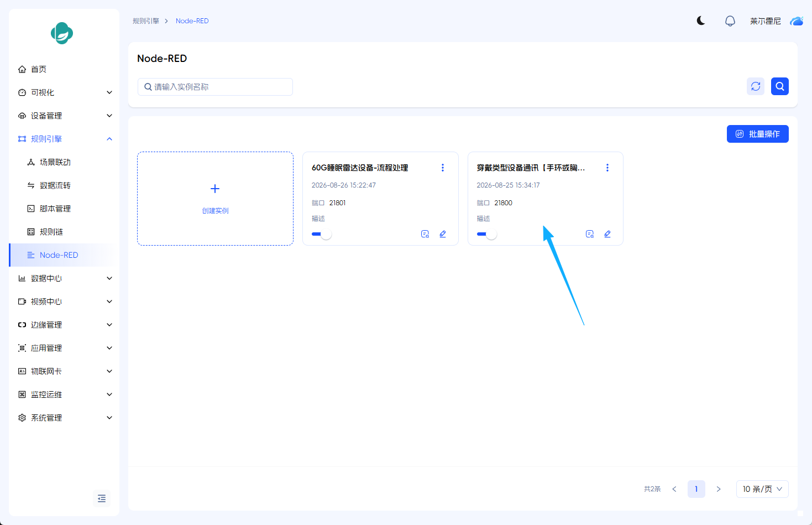Open the three-dot menu on the 穿戴类型设备通讯 card

pyautogui.click(x=607, y=168)
